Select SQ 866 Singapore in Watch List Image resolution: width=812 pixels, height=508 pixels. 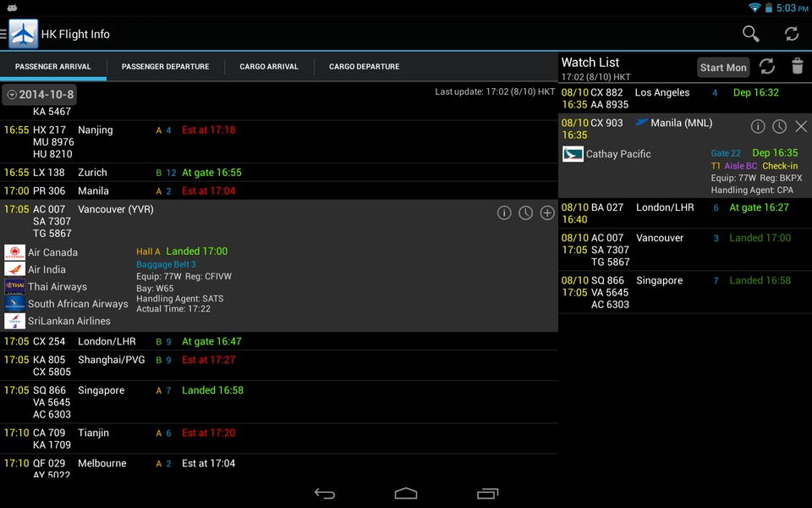point(685,292)
